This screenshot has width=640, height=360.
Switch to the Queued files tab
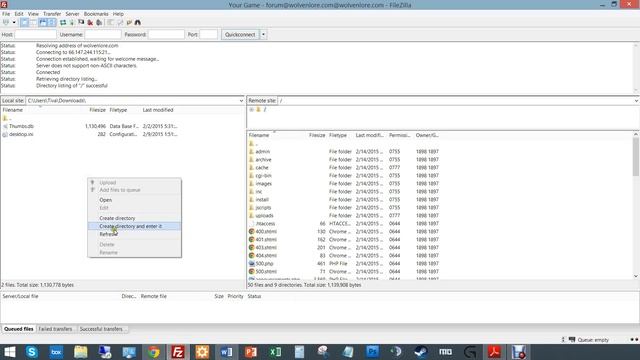[19, 329]
